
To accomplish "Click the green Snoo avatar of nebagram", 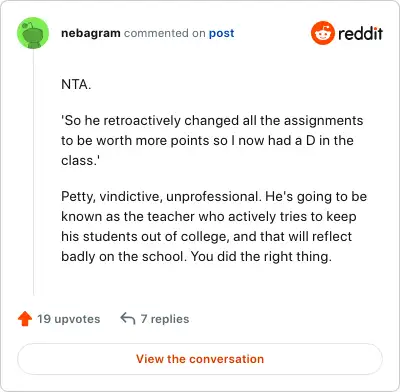I will 33,33.
